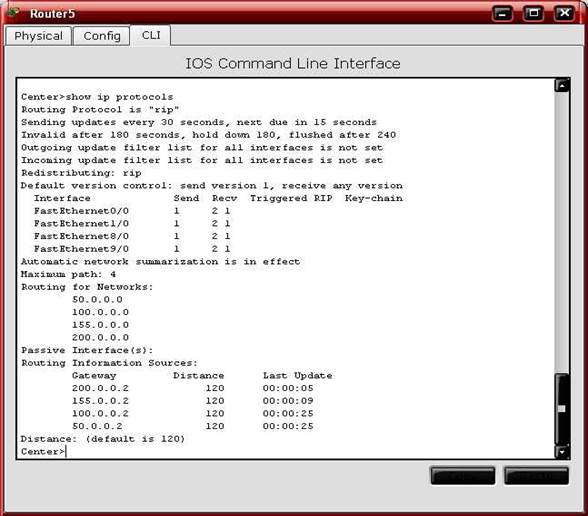Minimize the Router5 window

(502, 14)
